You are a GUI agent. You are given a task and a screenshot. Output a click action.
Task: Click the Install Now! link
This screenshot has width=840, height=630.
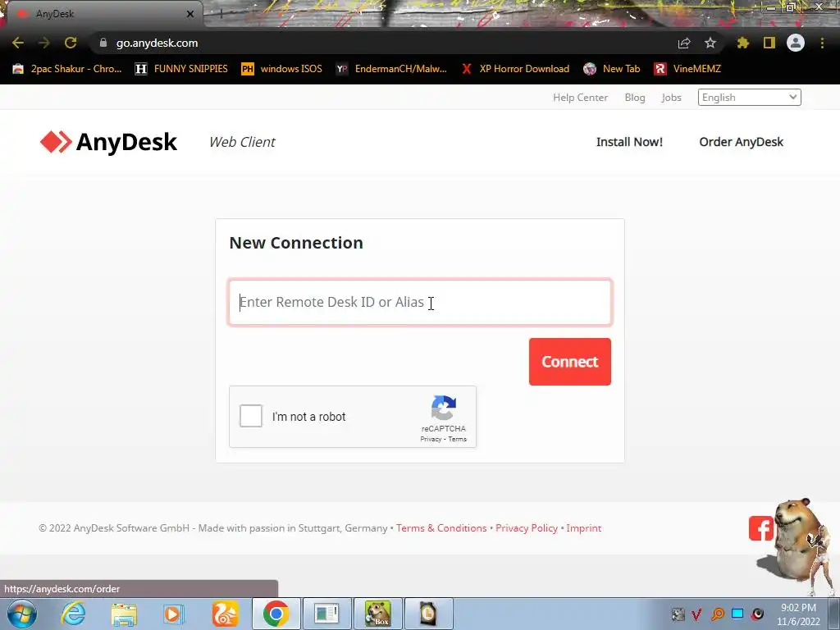629,142
